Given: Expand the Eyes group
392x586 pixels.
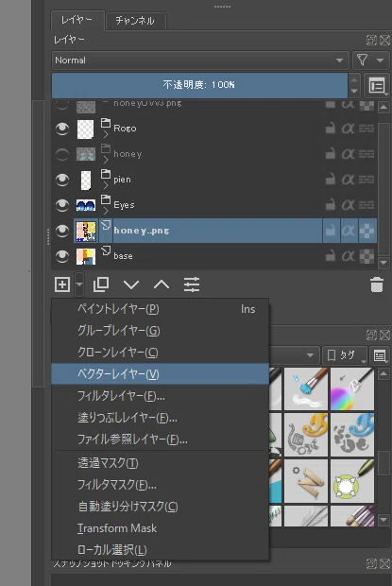Looking at the screenshot, I should click(106, 211).
